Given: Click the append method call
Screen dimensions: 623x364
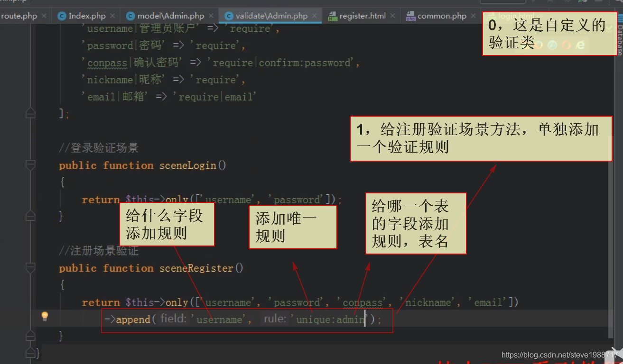Looking at the screenshot, I should (x=133, y=319).
